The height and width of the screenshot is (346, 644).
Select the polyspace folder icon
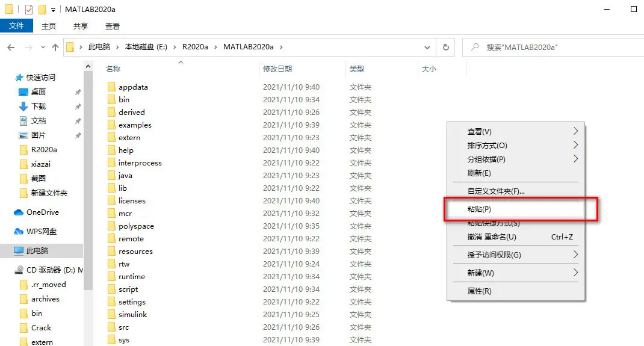[111, 226]
